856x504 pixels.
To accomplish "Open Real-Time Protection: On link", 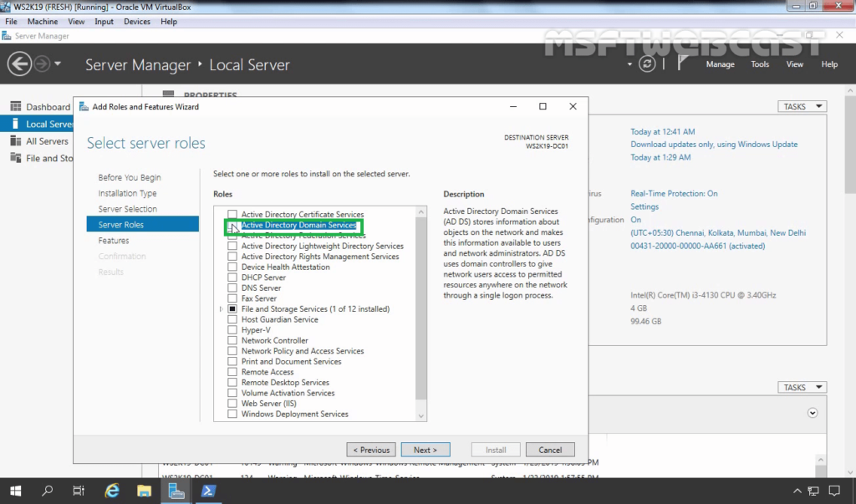I will coord(674,193).
